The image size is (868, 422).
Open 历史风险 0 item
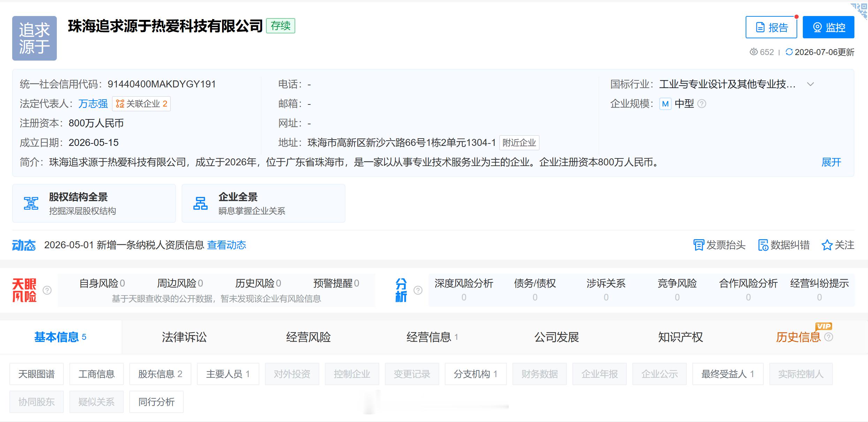coord(258,283)
